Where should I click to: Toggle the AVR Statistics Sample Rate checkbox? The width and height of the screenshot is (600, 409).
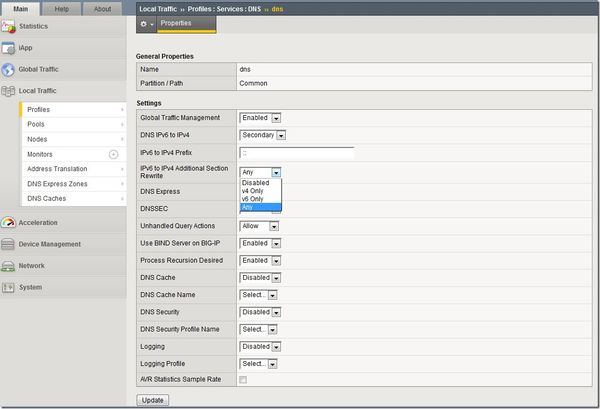coord(243,380)
